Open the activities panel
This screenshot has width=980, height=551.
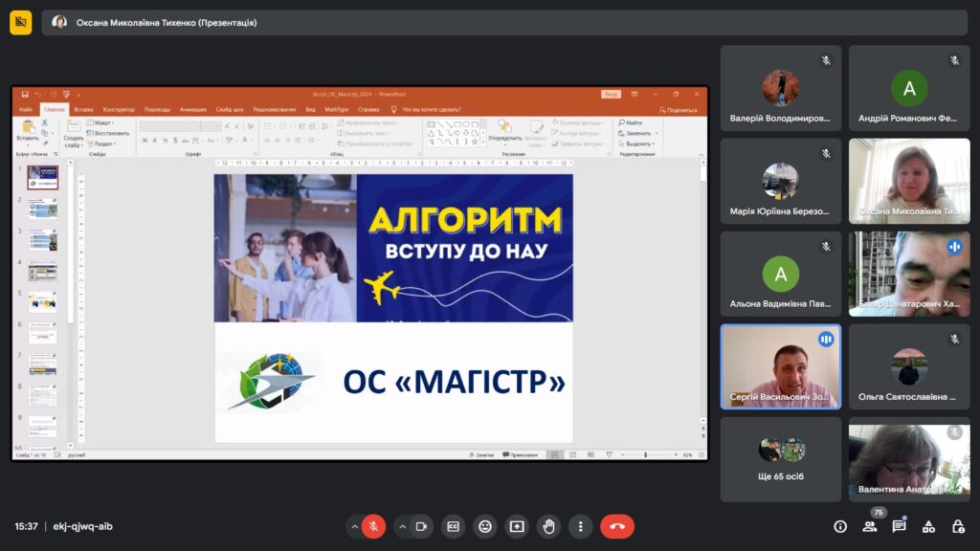click(x=928, y=526)
